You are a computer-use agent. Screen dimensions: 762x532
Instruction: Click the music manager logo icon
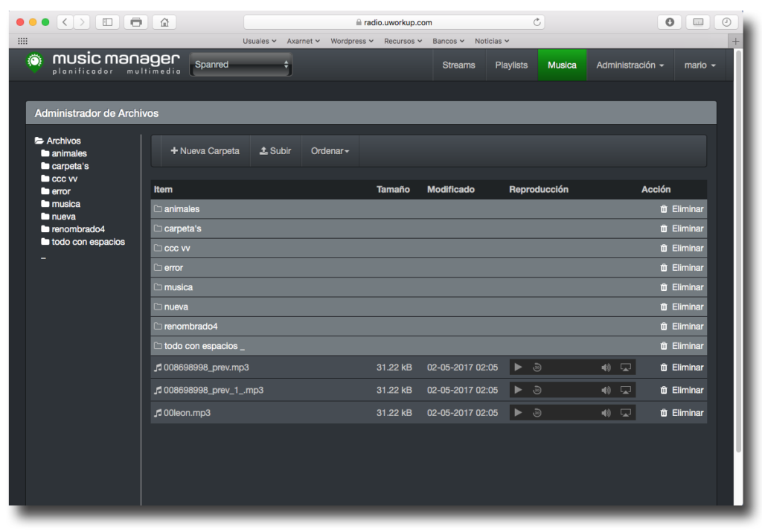[x=33, y=63]
